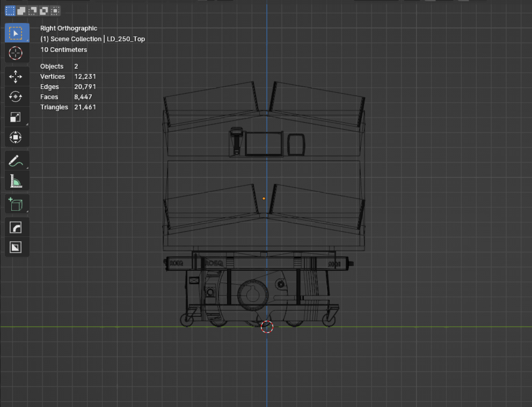532x407 pixels.
Task: Toggle the Intersect selection mode
Action: pos(55,10)
